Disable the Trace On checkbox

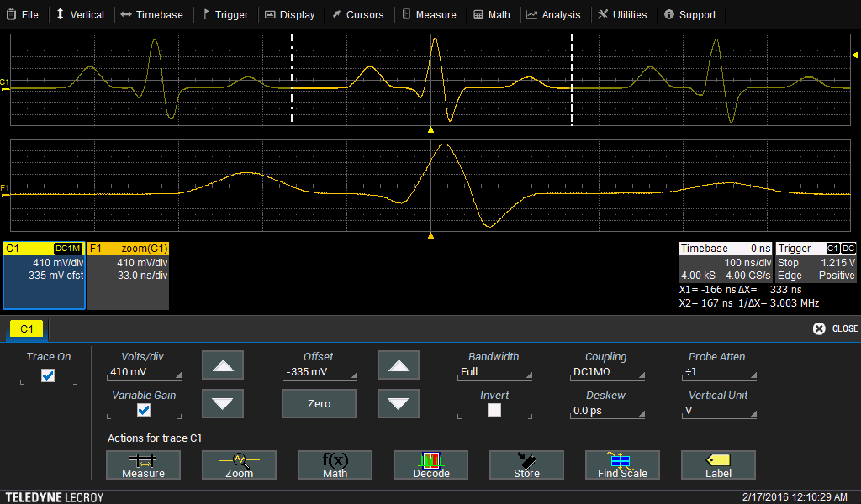(x=48, y=375)
